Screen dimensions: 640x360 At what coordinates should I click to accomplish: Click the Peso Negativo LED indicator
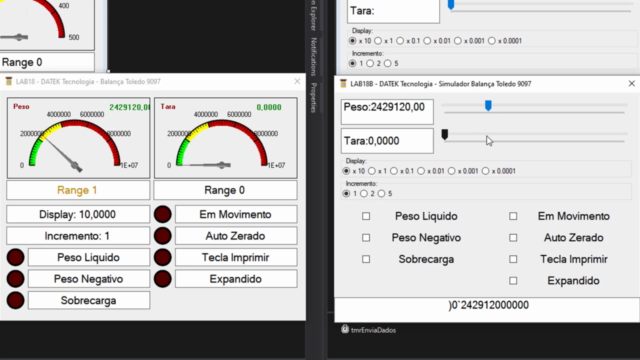[x=16, y=279]
